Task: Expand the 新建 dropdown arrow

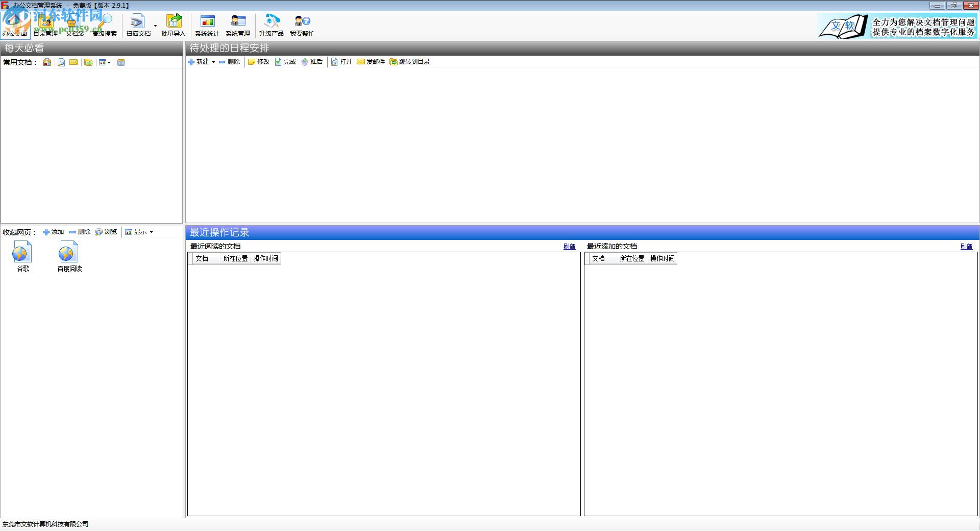Action: [213, 62]
